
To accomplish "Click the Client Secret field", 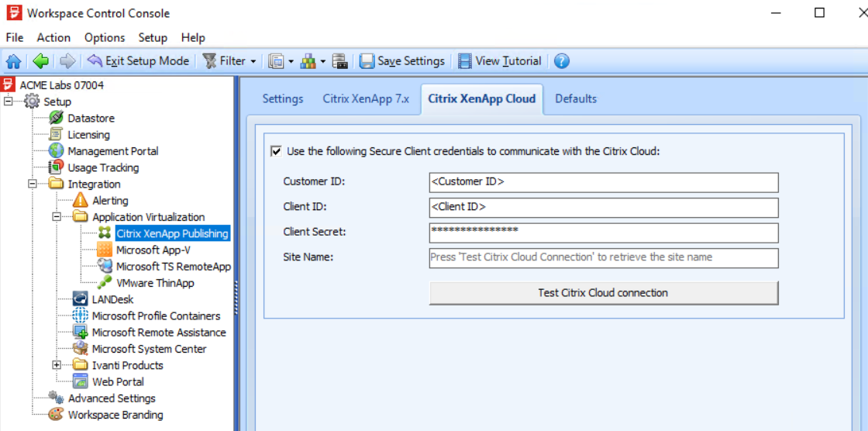I will coord(604,233).
